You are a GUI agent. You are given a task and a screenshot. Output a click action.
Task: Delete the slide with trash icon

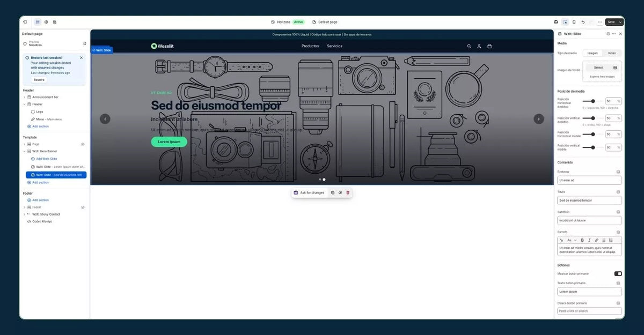click(348, 192)
